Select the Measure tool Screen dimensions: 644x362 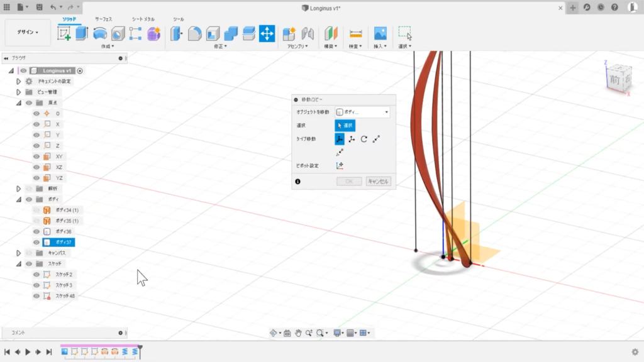pos(356,34)
